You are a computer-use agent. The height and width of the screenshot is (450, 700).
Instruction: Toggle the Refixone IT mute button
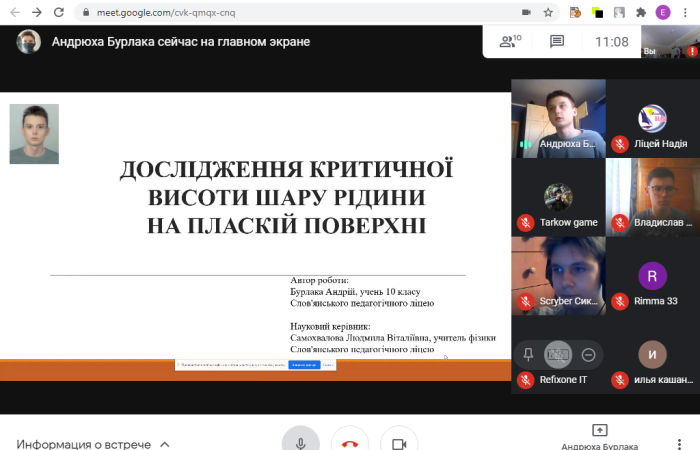pos(558,354)
